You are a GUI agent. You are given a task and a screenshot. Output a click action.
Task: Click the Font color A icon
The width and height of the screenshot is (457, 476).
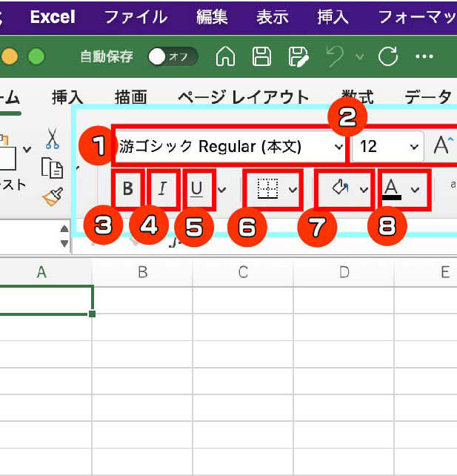coord(392,189)
